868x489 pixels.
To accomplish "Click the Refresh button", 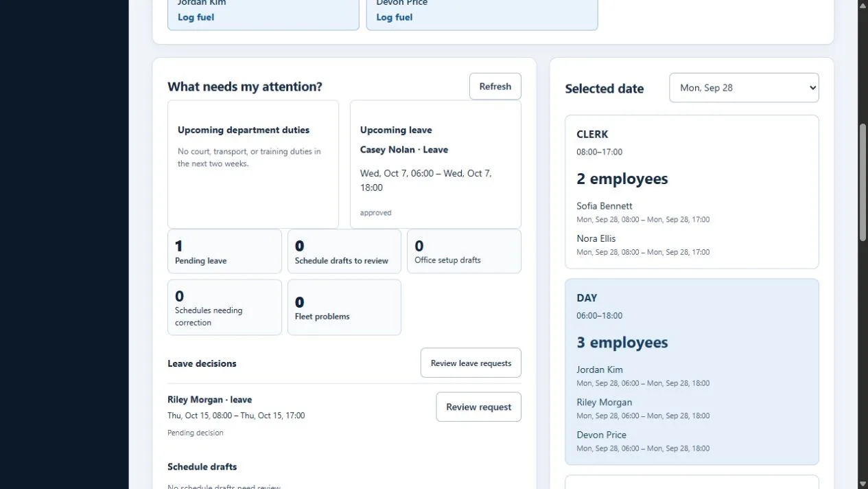I will [495, 87].
